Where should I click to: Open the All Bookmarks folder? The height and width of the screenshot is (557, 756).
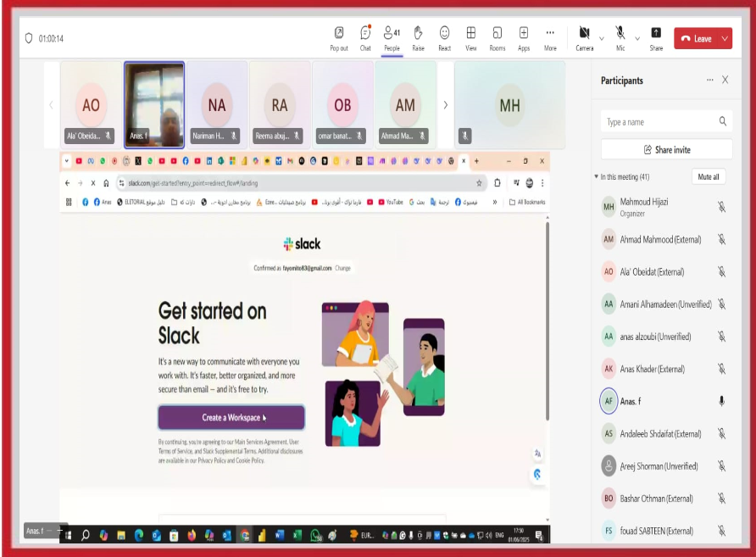click(527, 202)
